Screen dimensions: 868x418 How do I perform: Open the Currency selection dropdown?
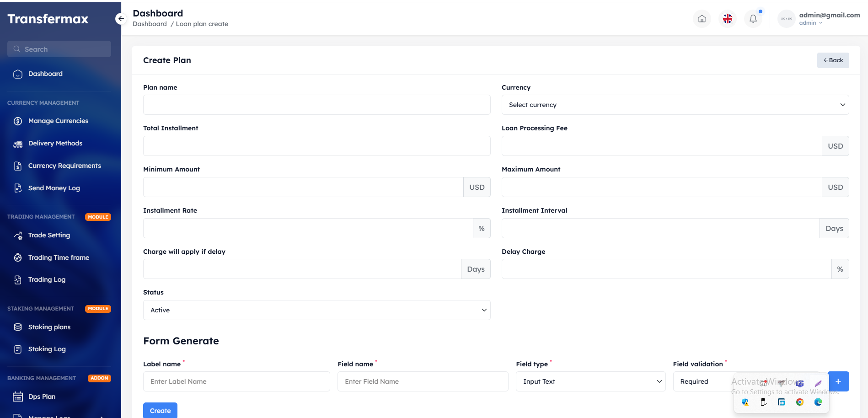(x=675, y=105)
